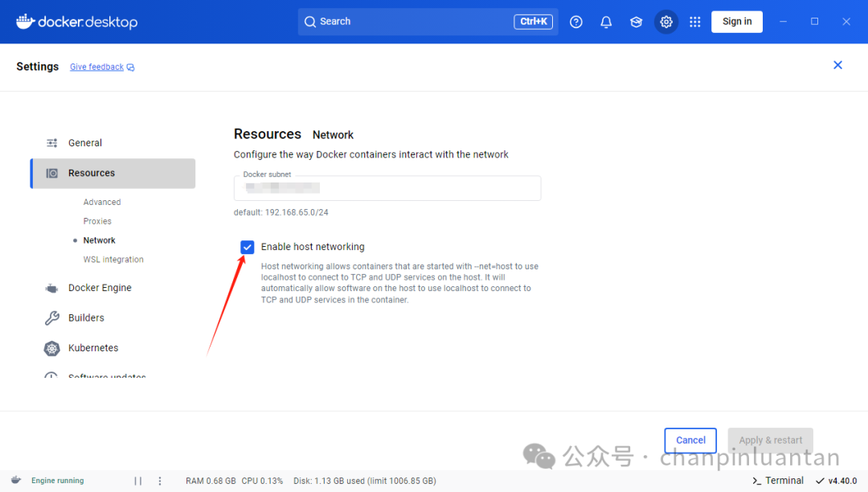Image resolution: width=868 pixels, height=492 pixels.
Task: Pause the engine with pause icon
Action: pyautogui.click(x=138, y=481)
